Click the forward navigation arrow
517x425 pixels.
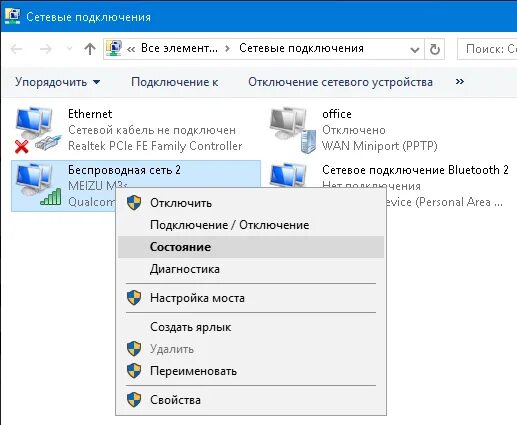pos(46,49)
